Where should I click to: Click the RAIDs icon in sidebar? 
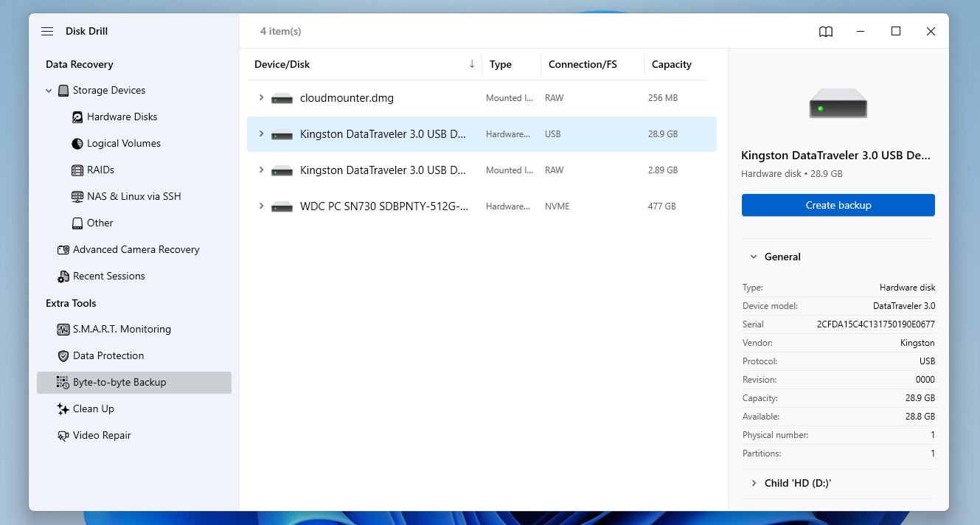pyautogui.click(x=77, y=170)
